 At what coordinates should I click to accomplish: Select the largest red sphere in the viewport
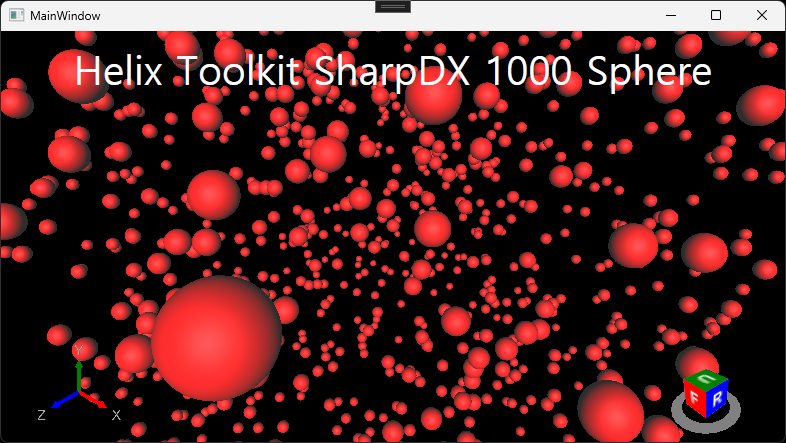tap(217, 338)
